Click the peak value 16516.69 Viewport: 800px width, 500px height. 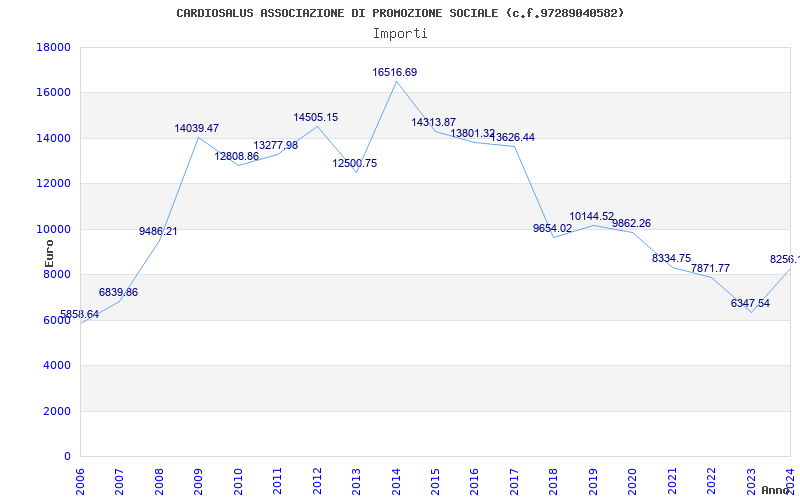pos(394,72)
